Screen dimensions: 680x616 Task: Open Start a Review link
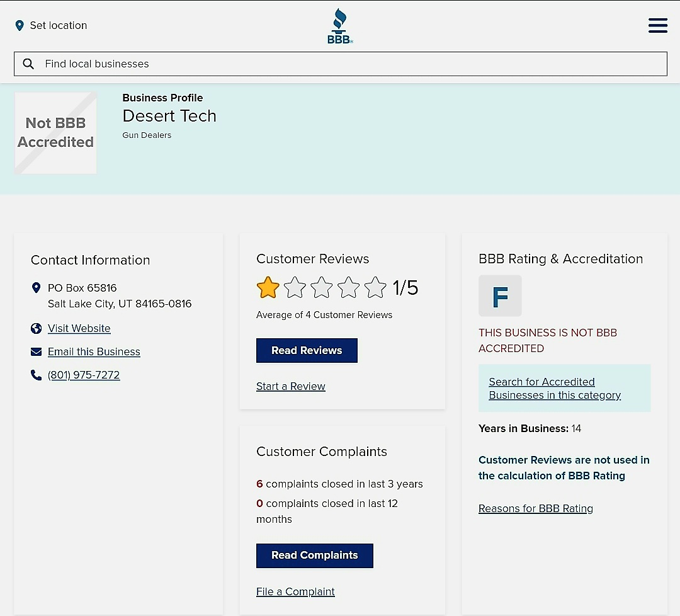click(x=290, y=386)
